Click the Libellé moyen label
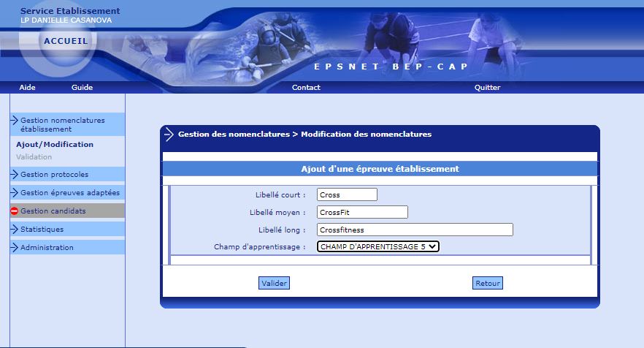 click(277, 212)
